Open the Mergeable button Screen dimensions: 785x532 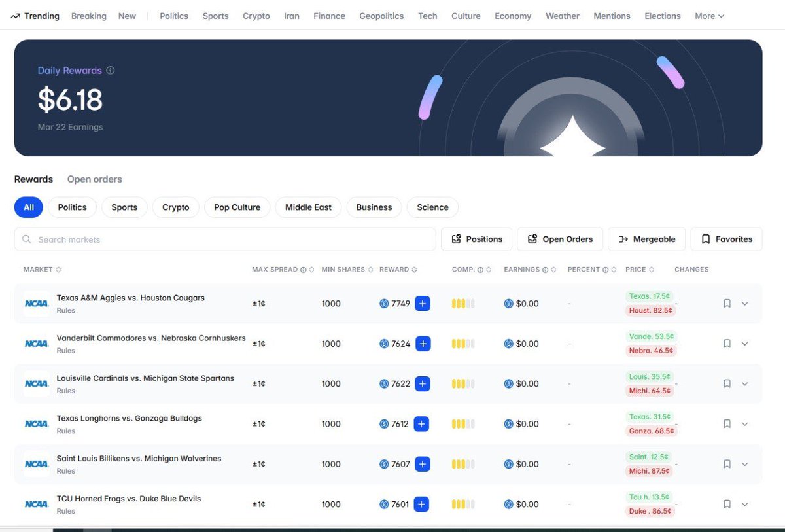[x=646, y=239]
